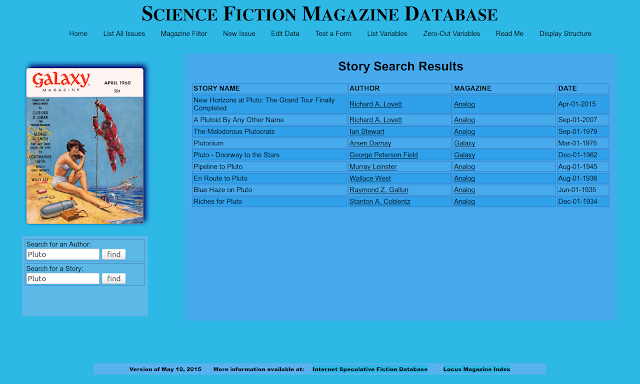Open Analog link in Malodorous Plutocrats row
This screenshot has width=640, height=384.
[x=464, y=131]
